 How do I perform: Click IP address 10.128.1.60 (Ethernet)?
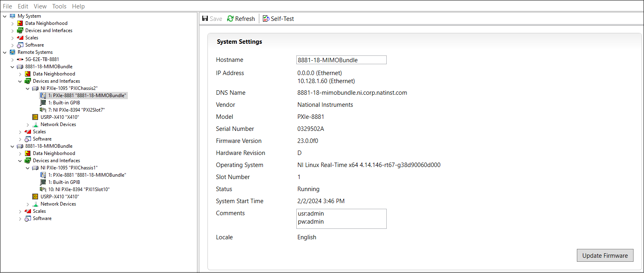pyautogui.click(x=326, y=81)
